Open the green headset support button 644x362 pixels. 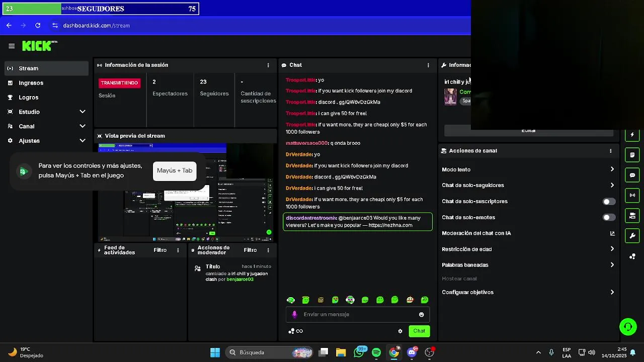tap(627, 327)
